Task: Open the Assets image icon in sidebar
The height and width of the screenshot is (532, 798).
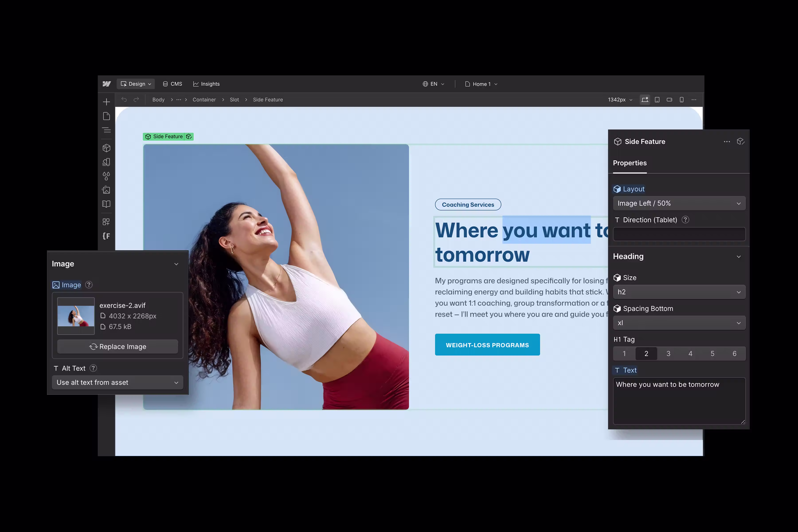Action: (x=106, y=190)
